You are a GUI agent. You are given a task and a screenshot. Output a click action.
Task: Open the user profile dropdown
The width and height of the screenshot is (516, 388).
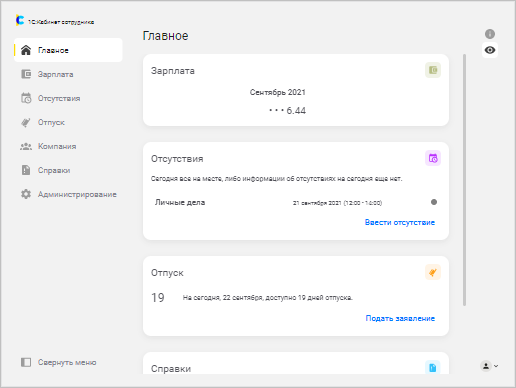pyautogui.click(x=489, y=366)
